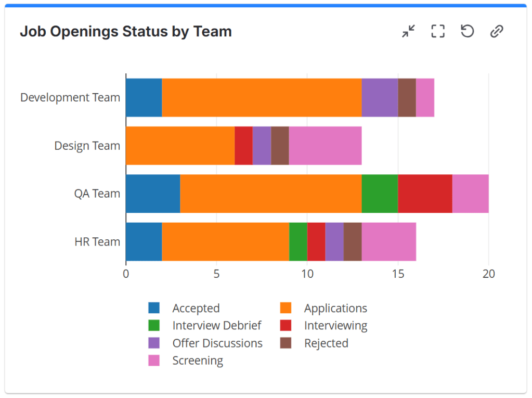Toggle the Accepted legend label
Viewport: 532px width, 398px height.
tap(196, 309)
